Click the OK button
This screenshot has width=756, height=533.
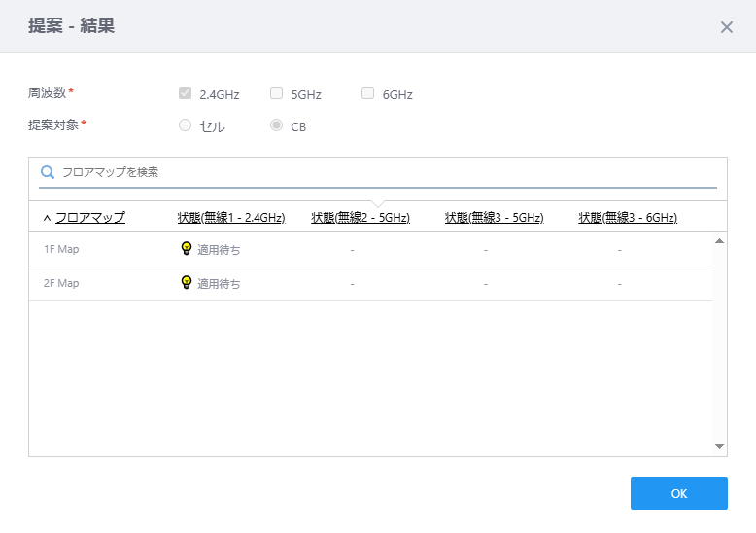tap(679, 493)
